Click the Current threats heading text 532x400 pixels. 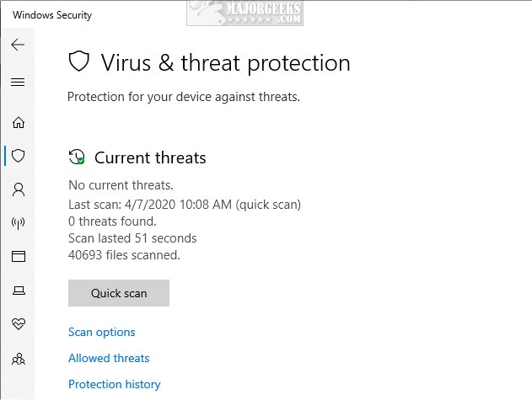[150, 157]
